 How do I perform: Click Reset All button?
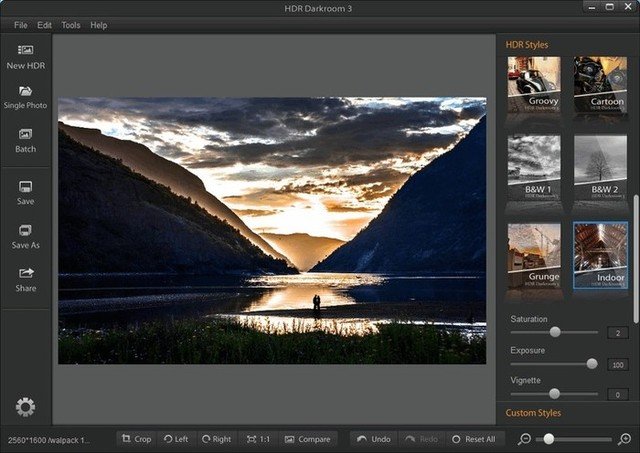(472, 439)
